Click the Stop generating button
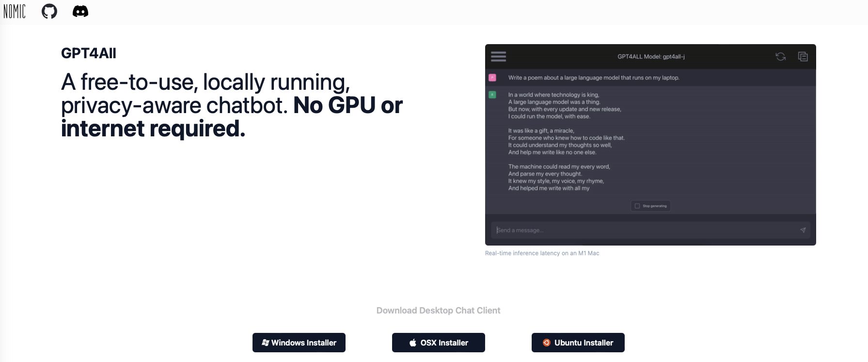The height and width of the screenshot is (362, 868). coord(651,206)
